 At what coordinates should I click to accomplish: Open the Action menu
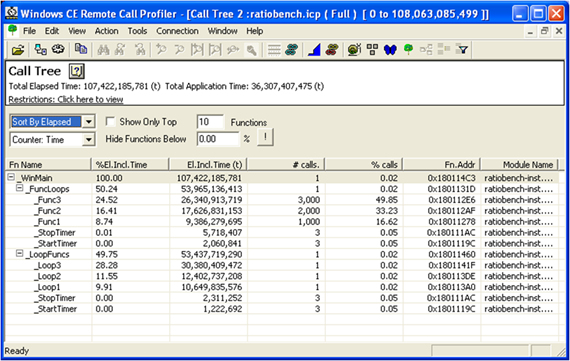tap(107, 31)
